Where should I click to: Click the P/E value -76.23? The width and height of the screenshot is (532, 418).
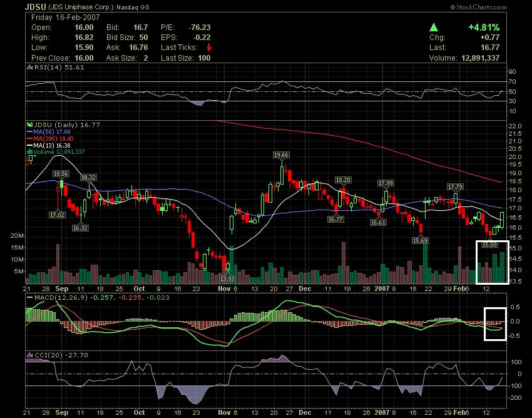200,28
